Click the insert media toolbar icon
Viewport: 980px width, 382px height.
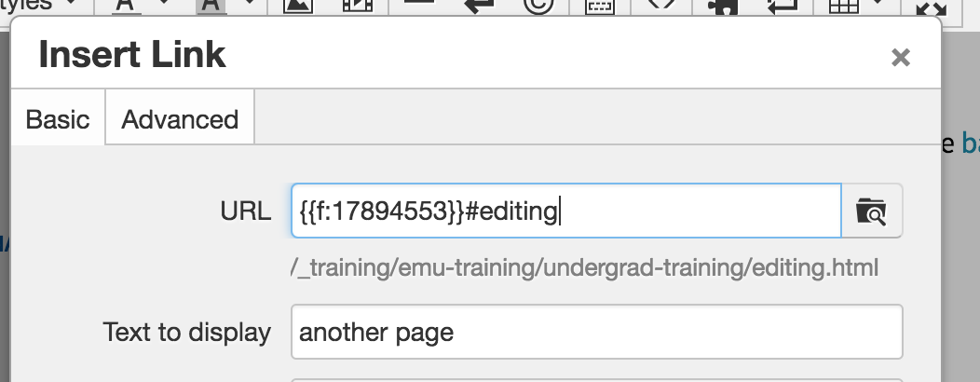tap(356, 7)
